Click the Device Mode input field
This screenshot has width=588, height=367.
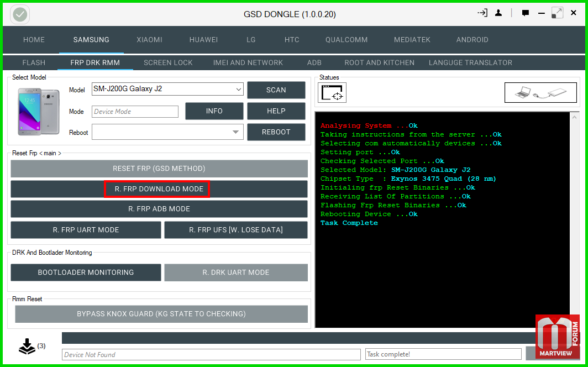pos(135,111)
